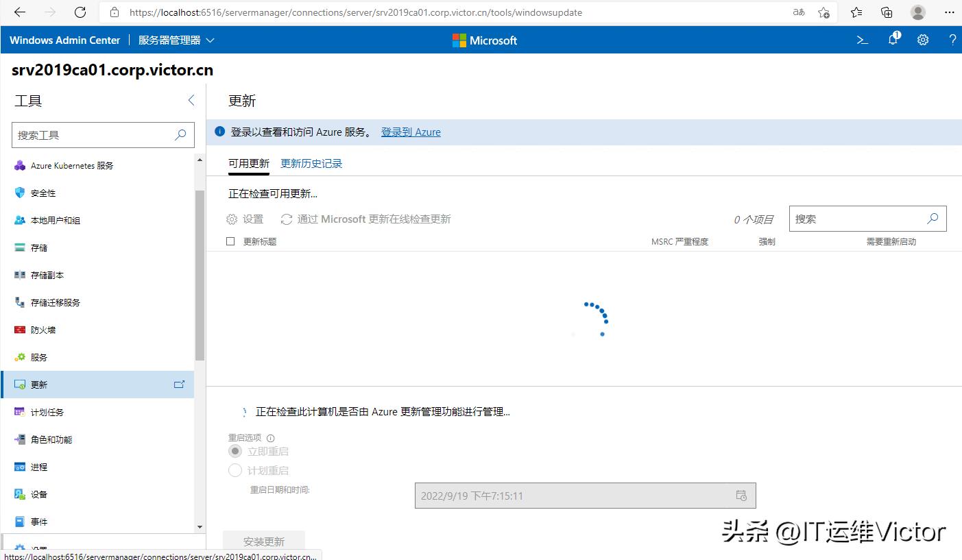Image resolution: width=962 pixels, height=560 pixels.
Task: Collapse the 工具 sidebar panel
Action: pos(191,99)
